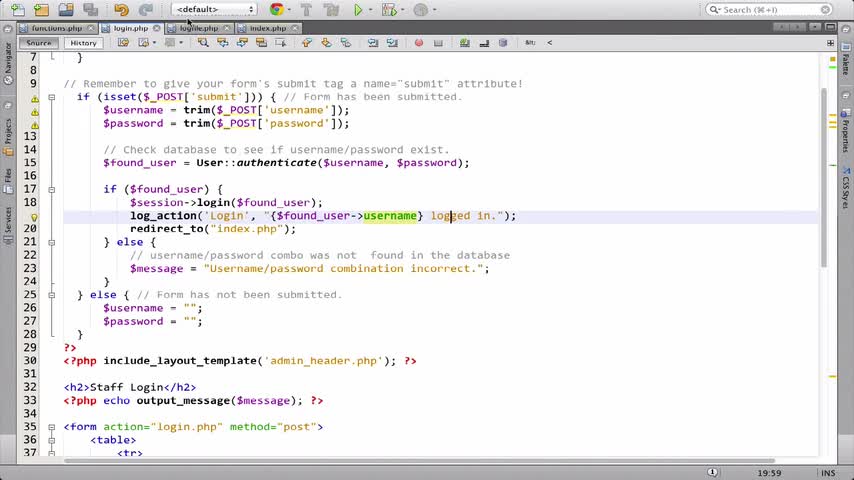Click the Previous Bookmark icon
Viewport: 854px width, 480px height.
(307, 42)
